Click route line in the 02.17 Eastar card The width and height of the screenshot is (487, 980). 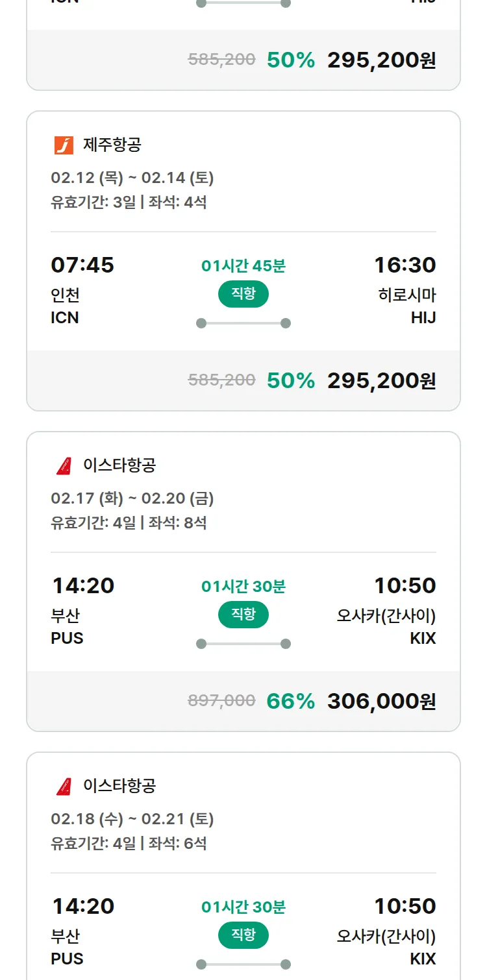[243, 644]
